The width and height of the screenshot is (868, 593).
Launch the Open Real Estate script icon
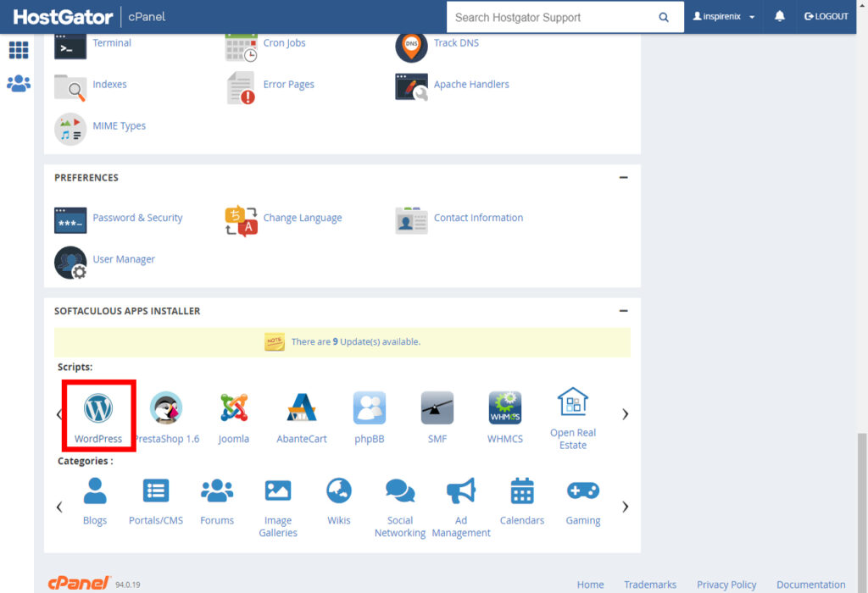click(x=573, y=402)
